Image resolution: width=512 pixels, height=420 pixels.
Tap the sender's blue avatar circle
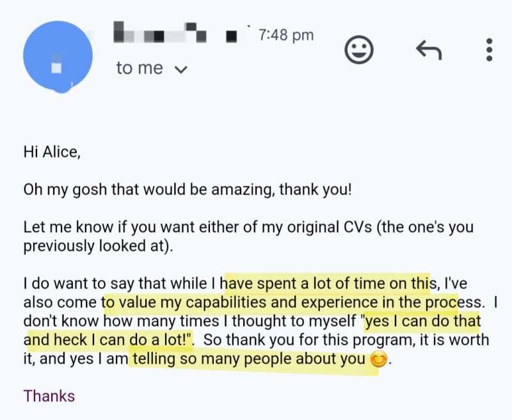pyautogui.click(x=58, y=56)
